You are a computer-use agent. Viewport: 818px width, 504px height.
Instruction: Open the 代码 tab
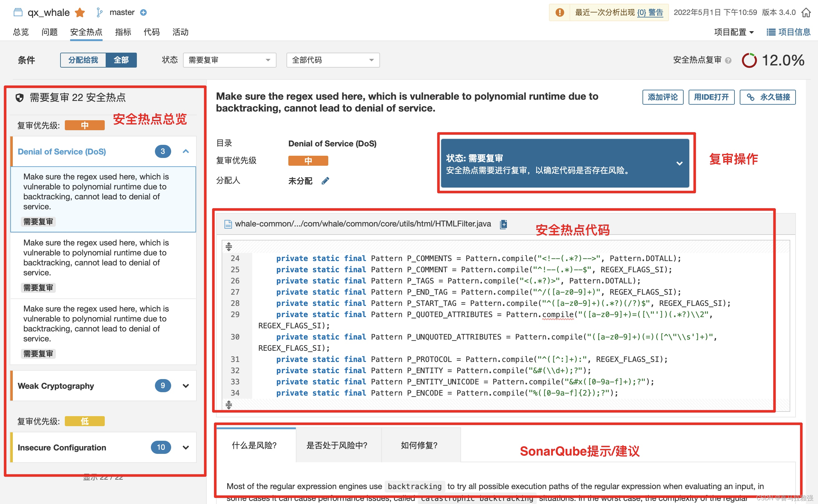(x=152, y=32)
